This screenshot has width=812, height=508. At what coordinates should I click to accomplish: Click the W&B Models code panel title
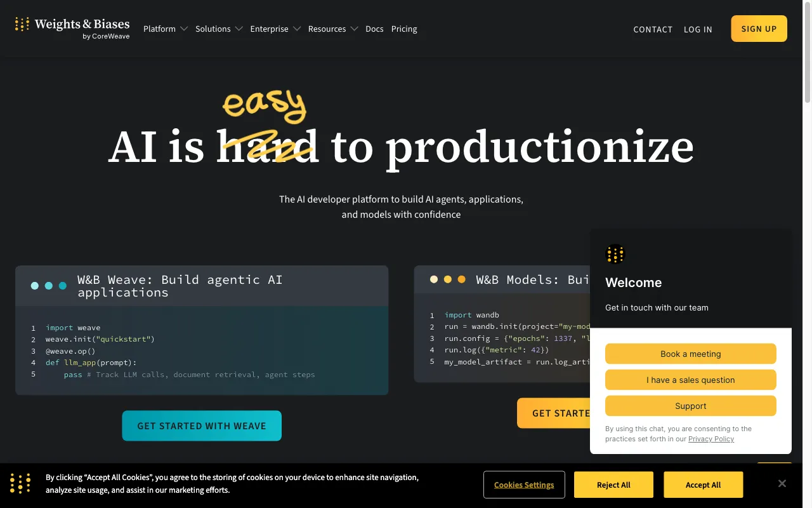pos(533,279)
